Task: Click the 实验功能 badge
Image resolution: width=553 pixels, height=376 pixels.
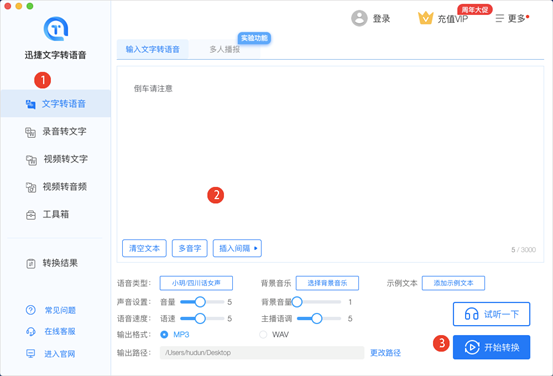Action: (x=254, y=38)
